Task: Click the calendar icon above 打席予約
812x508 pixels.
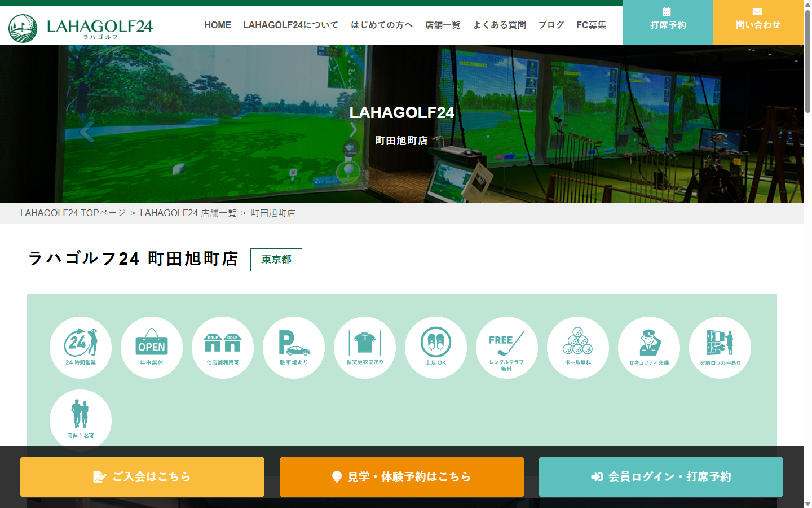Action: pyautogui.click(x=667, y=11)
